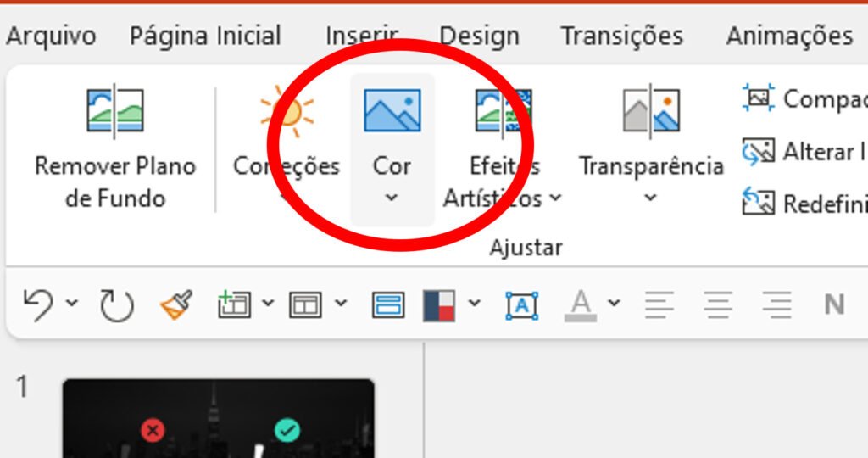
Task: Open the Inserir ribbon tab
Action: (x=362, y=36)
